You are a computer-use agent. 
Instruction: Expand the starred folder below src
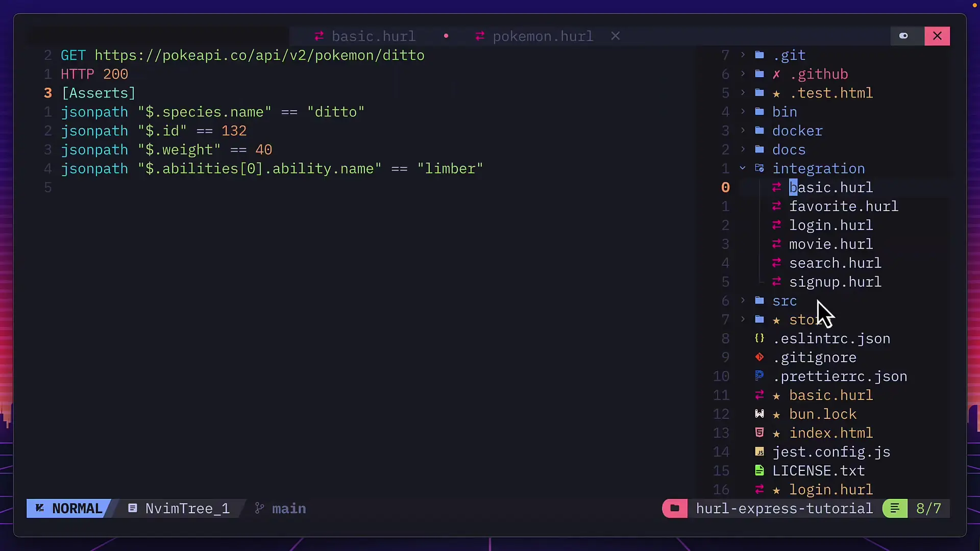(x=743, y=319)
